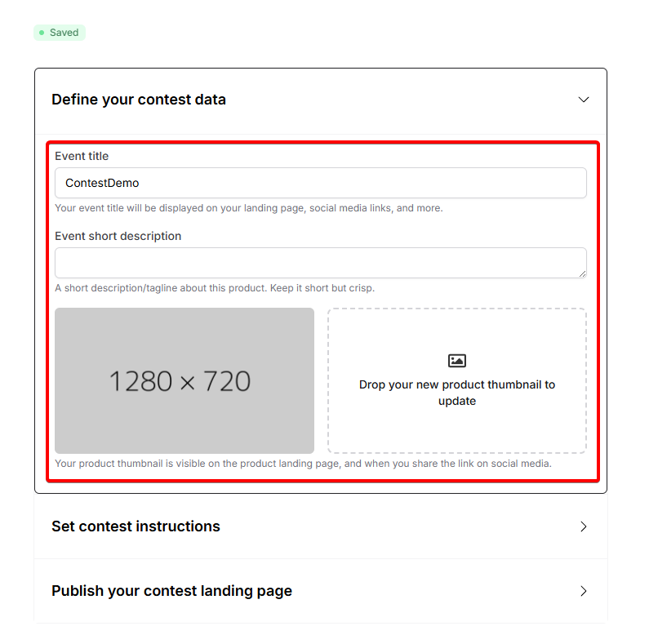The image size is (649, 644).
Task: Click the event title helper text below the field
Action: click(x=248, y=208)
